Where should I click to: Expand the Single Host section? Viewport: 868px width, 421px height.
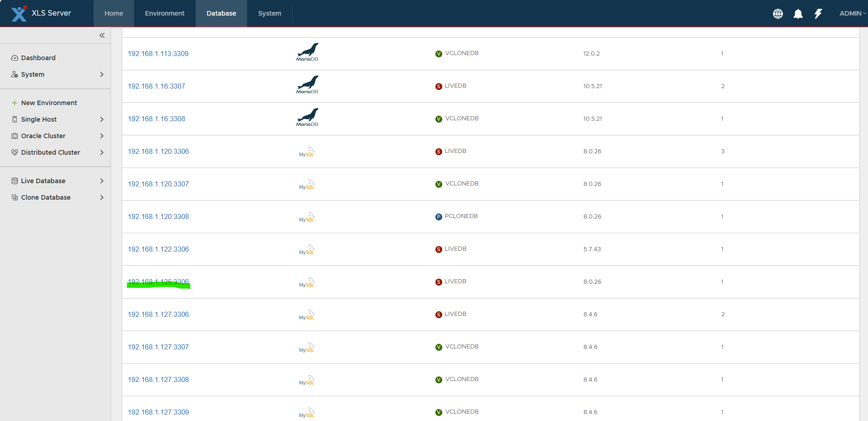38,119
